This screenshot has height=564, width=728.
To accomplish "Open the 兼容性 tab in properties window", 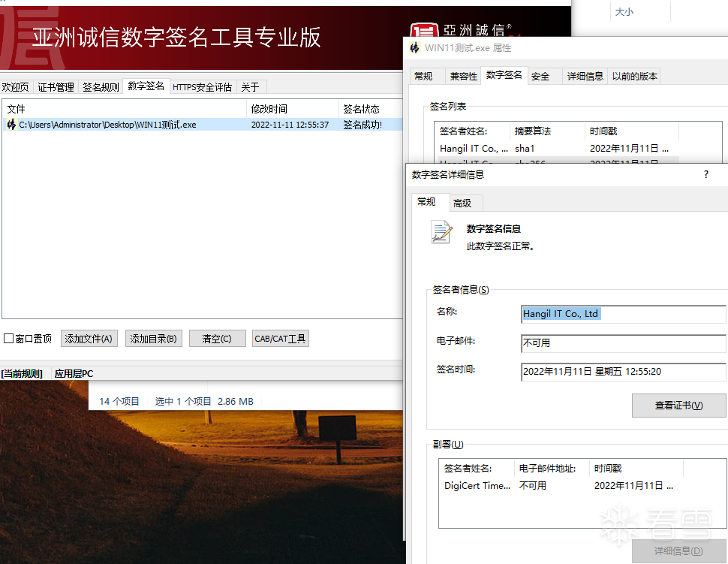I will coord(463,76).
